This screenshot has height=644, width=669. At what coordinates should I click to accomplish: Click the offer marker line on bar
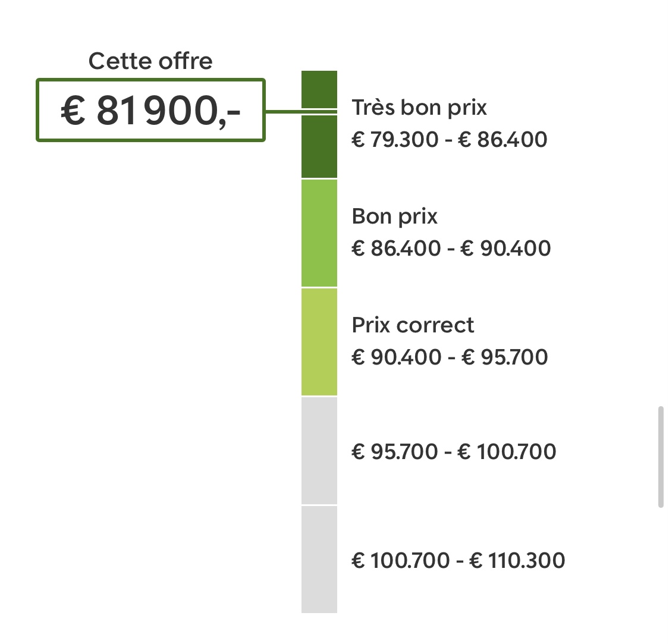click(319, 112)
